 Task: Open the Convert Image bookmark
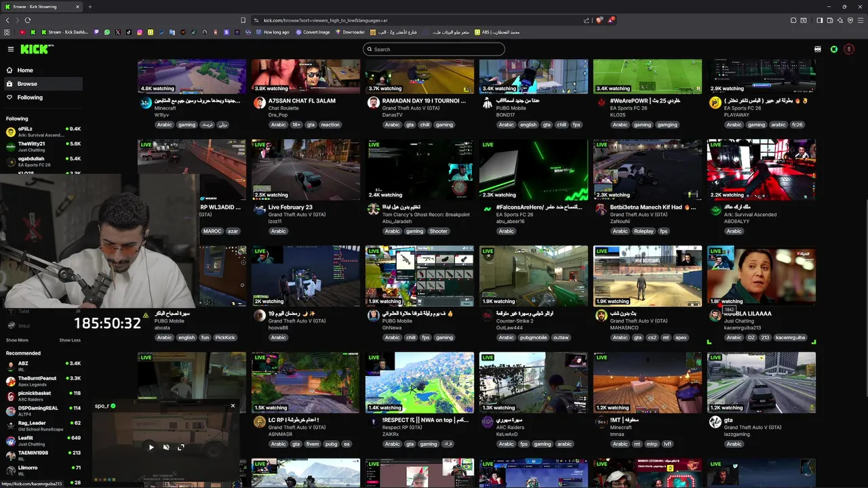[x=313, y=32]
